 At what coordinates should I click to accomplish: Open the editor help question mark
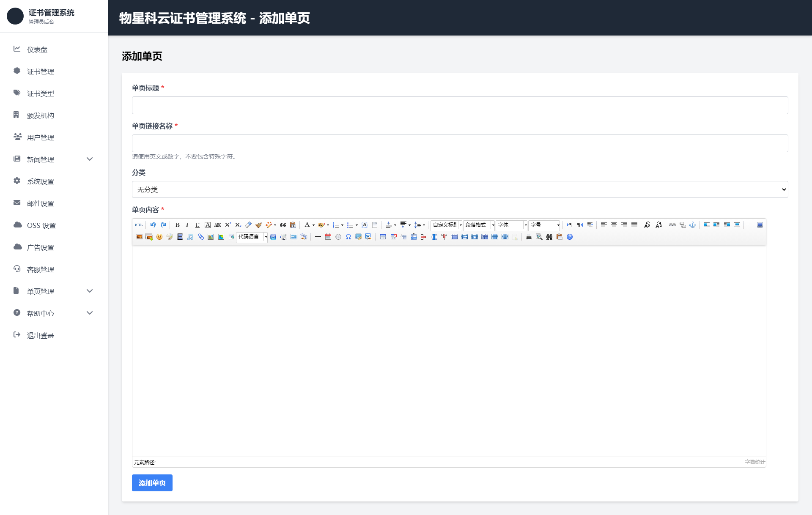click(x=570, y=237)
